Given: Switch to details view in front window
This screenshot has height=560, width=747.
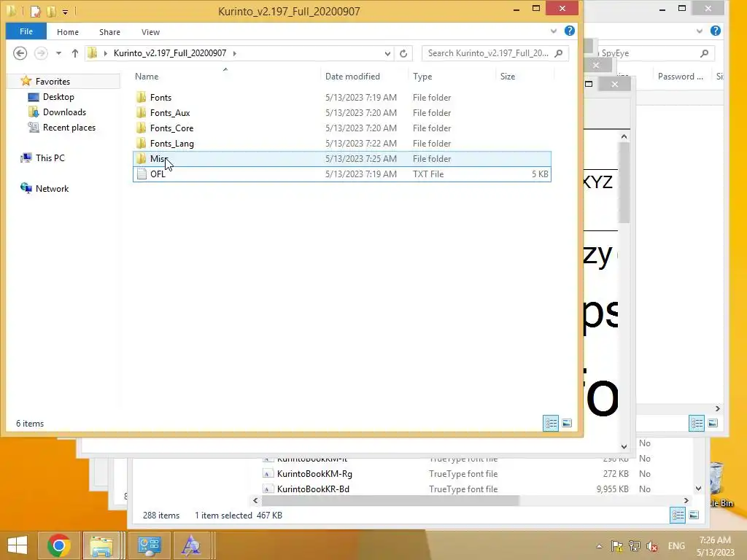Looking at the screenshot, I should click(x=551, y=424).
